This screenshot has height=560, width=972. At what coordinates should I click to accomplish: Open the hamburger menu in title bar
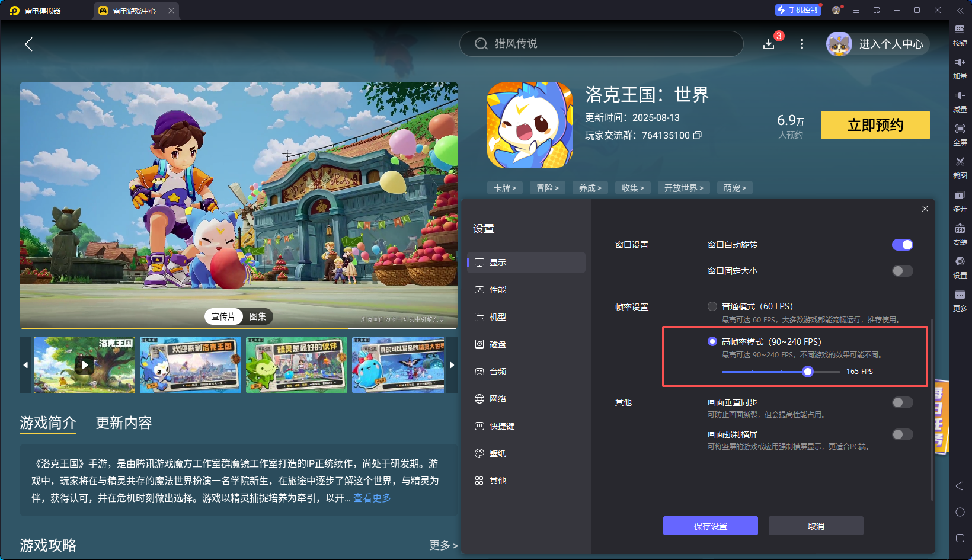(x=856, y=10)
